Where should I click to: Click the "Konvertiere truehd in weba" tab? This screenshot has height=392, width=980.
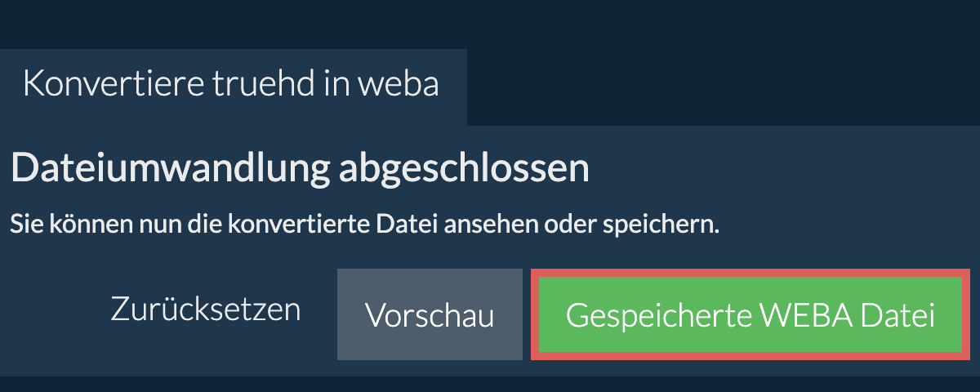pyautogui.click(x=232, y=85)
